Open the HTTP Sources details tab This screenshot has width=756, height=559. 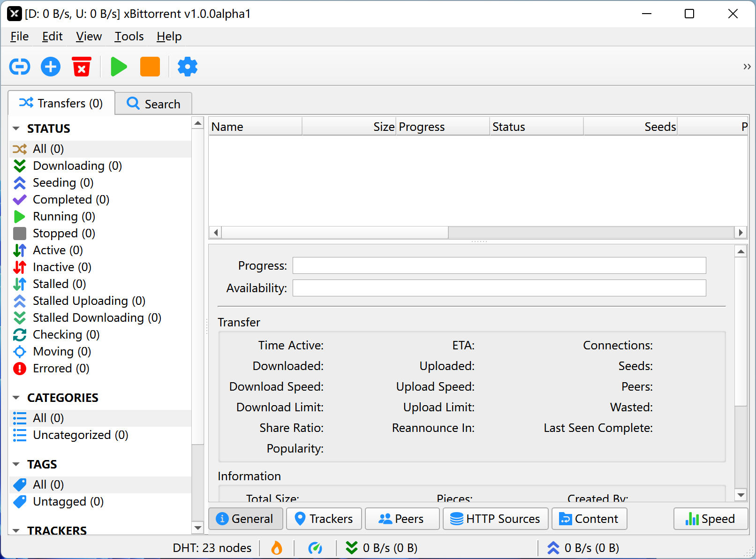click(x=496, y=519)
